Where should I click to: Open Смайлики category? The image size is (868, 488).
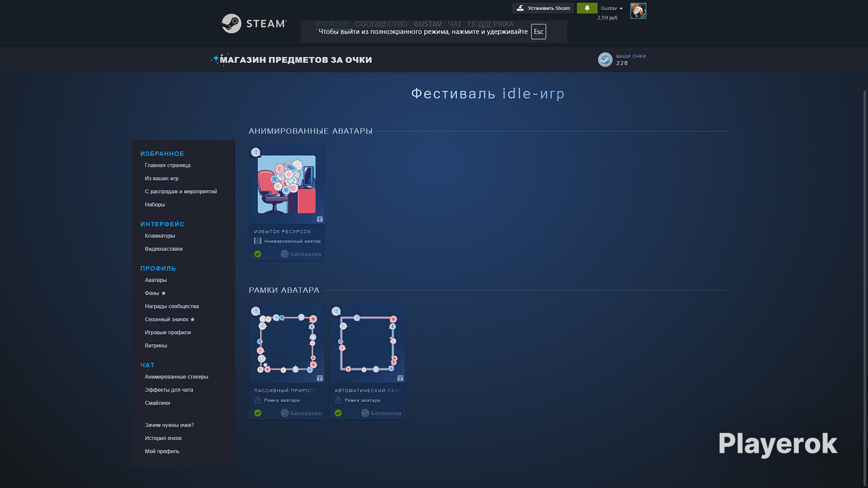click(x=157, y=404)
